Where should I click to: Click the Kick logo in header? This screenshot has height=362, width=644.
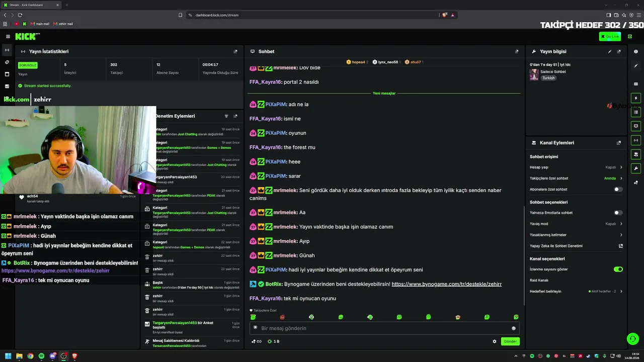(27, 36)
